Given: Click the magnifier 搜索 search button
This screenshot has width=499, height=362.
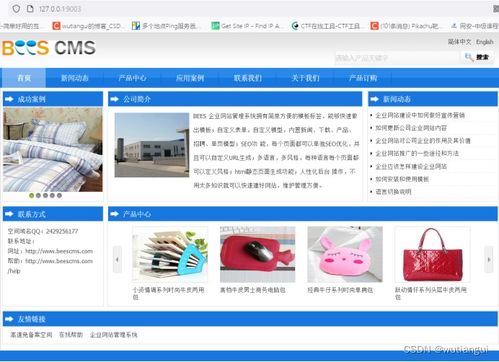Looking at the screenshot, I should click(477, 57).
